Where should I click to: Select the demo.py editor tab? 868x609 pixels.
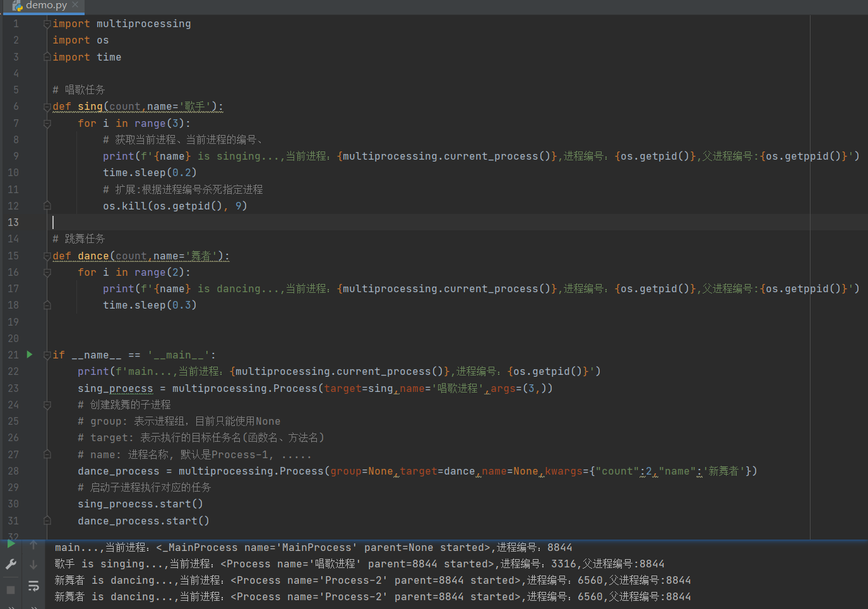[x=44, y=6]
